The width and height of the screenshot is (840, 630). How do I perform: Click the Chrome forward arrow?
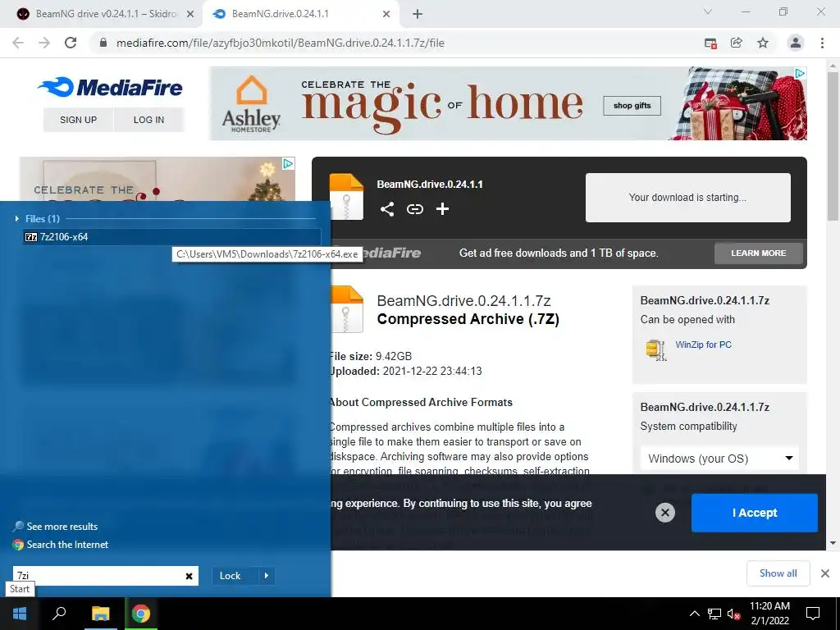pyautogui.click(x=44, y=43)
